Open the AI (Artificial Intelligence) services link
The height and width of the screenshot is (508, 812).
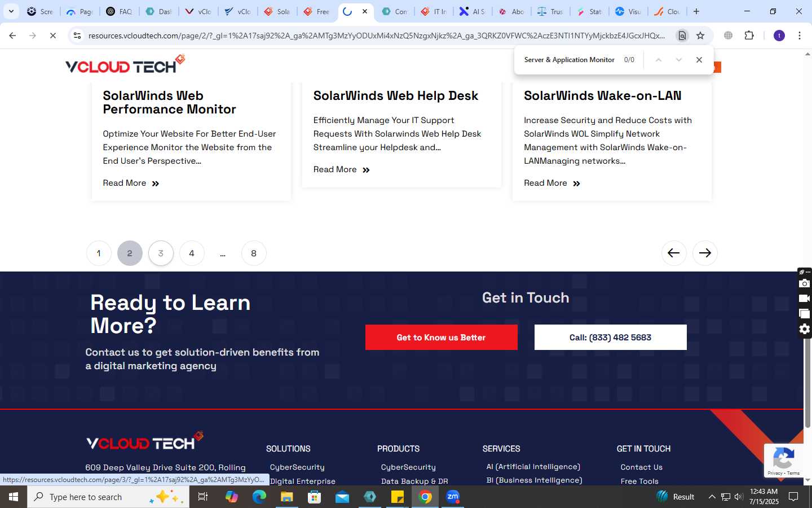pos(533,466)
